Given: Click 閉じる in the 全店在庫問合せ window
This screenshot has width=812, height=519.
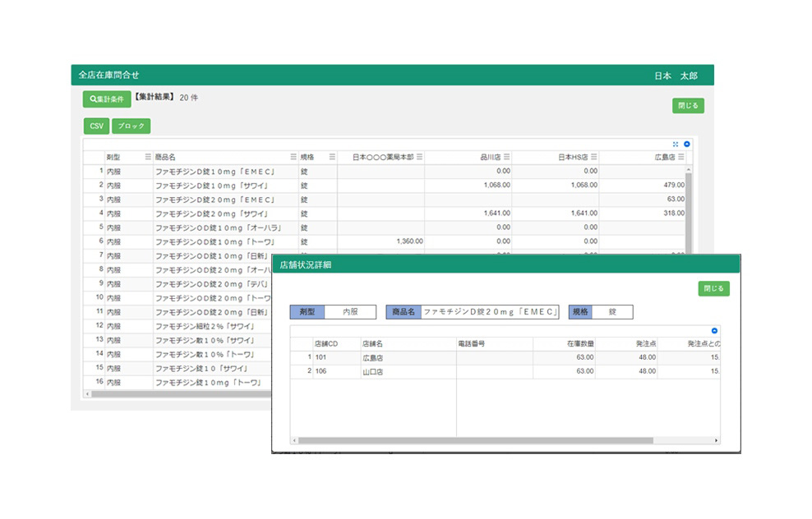Looking at the screenshot, I should (x=688, y=106).
